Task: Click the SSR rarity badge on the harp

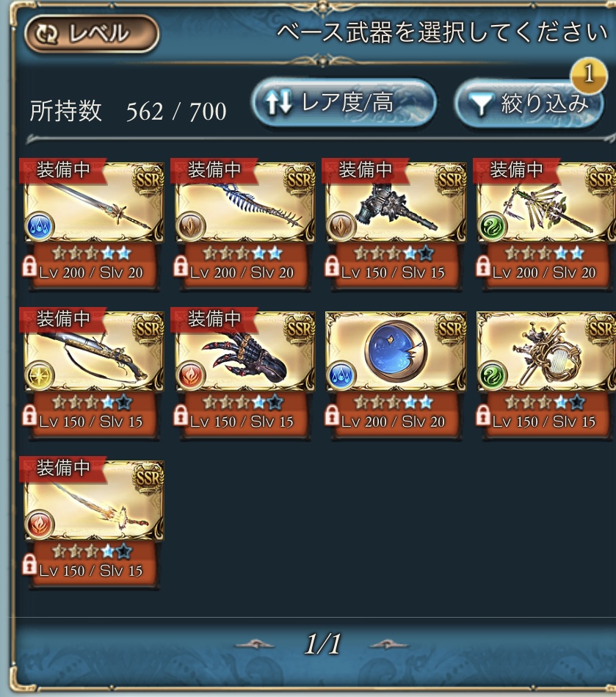Action: (601, 330)
